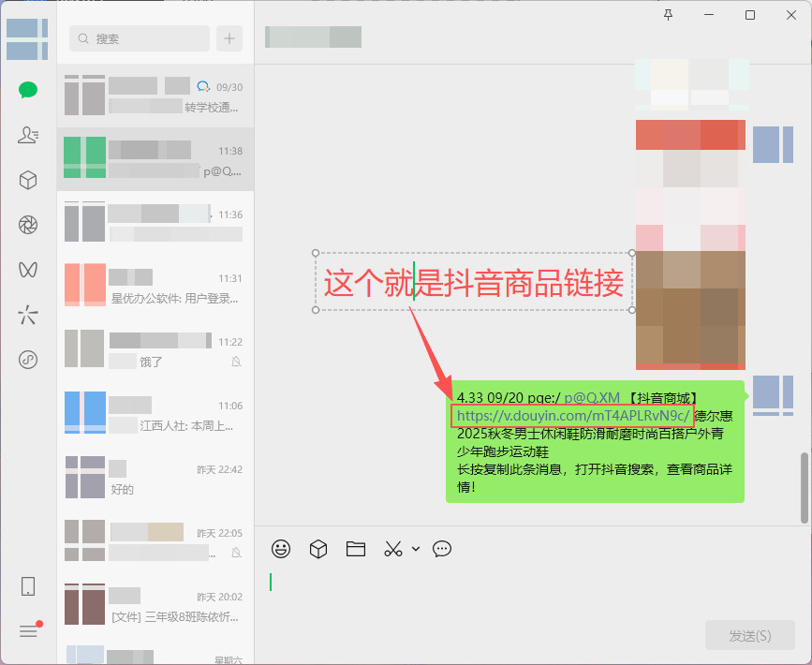Open chat history bubble icon
The image size is (812, 665).
click(x=442, y=549)
